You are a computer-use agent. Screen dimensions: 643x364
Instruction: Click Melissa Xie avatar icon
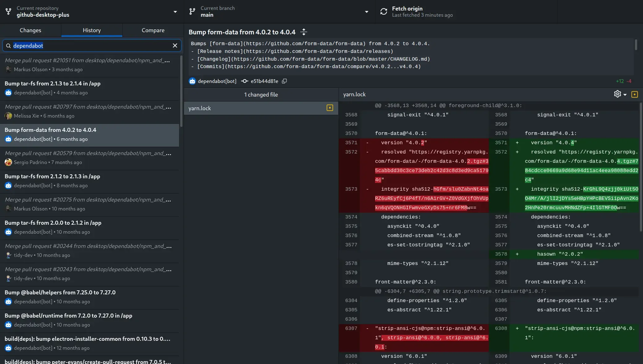(8, 116)
